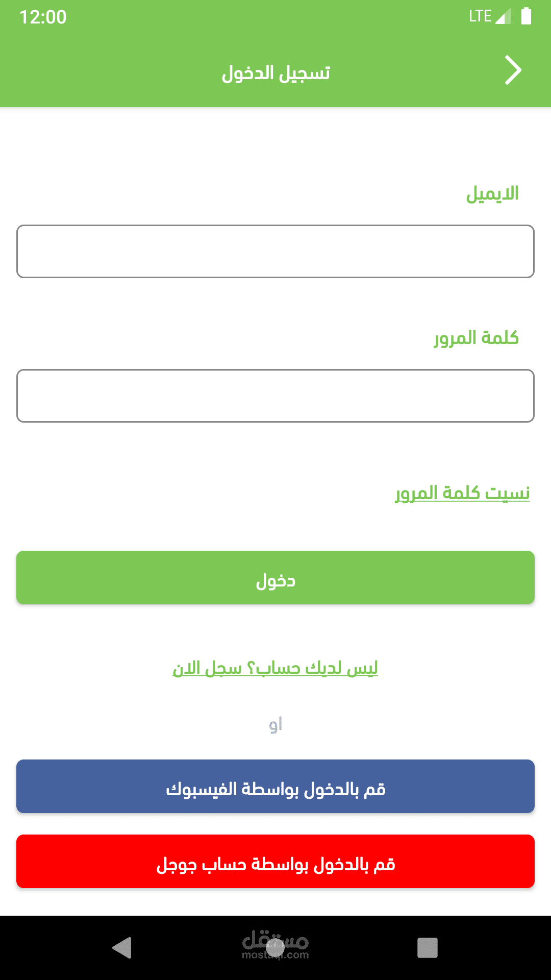Focus the كلمة المرور input field
551x980 pixels.
tap(275, 396)
